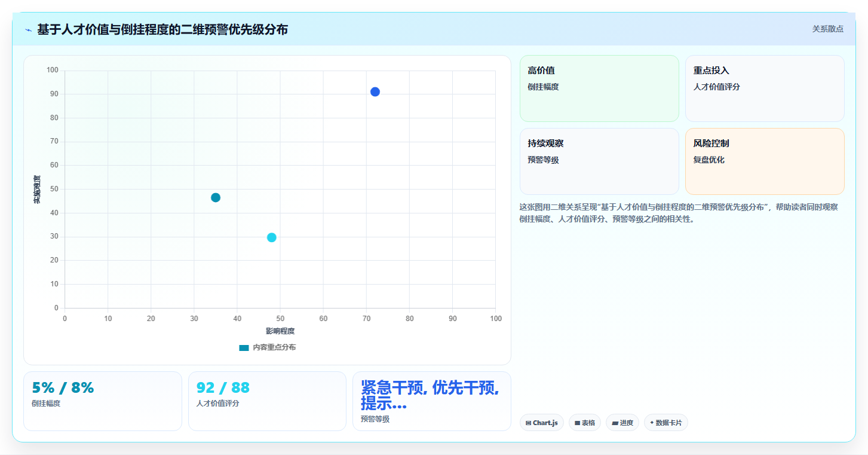The width and height of the screenshot is (868, 455).
Task: Click the 倒挂幅度 label under 5% / 8%
Action: (46, 404)
